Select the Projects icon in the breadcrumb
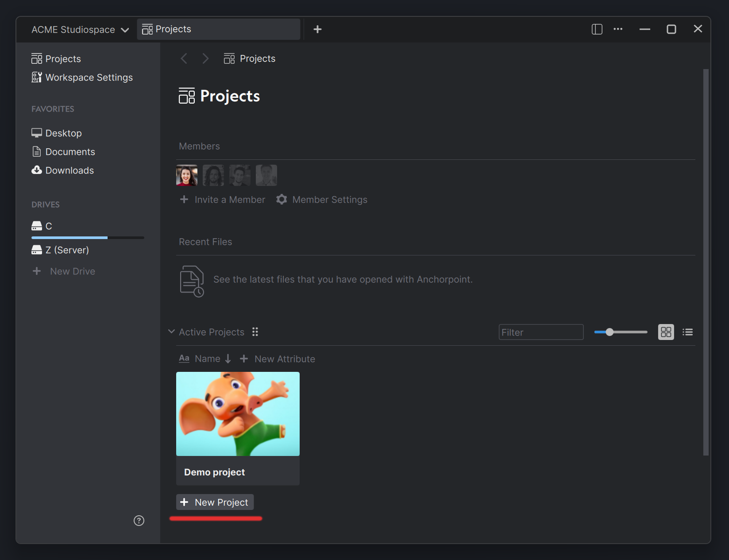Viewport: 729px width, 560px height. click(229, 58)
